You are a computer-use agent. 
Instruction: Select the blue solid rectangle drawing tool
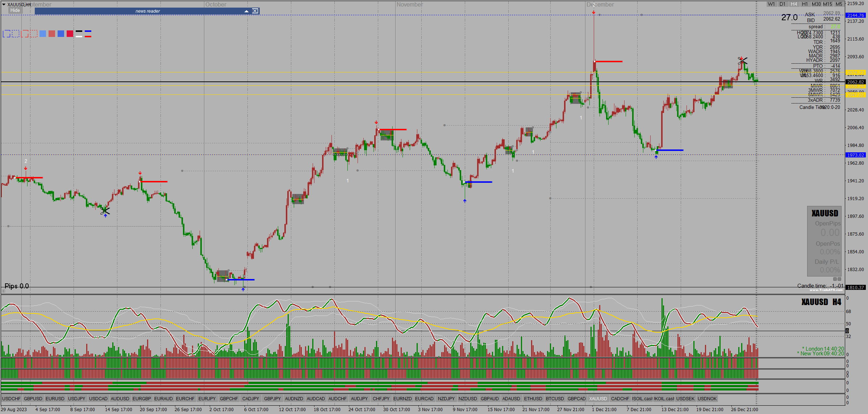[7, 34]
